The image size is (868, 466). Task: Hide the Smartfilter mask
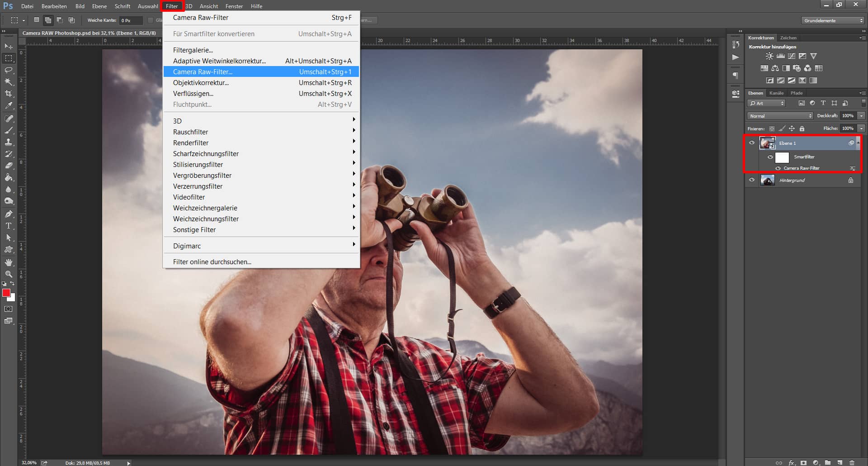point(771,157)
